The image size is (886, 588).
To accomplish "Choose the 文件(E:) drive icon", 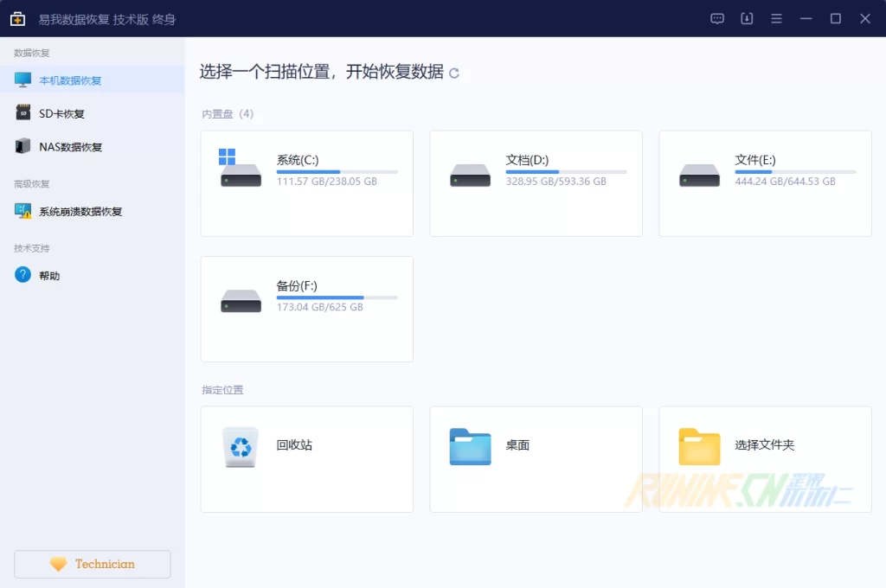I will point(699,175).
